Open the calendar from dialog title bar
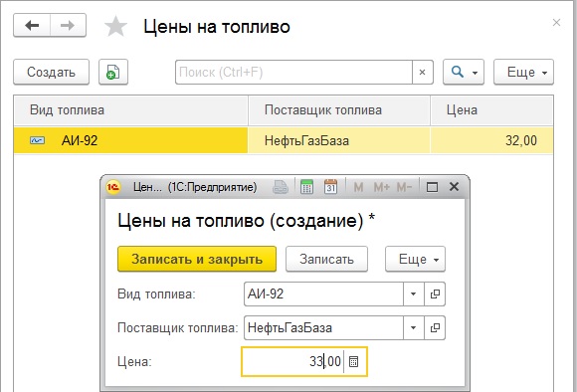The image size is (577, 392). (330, 187)
